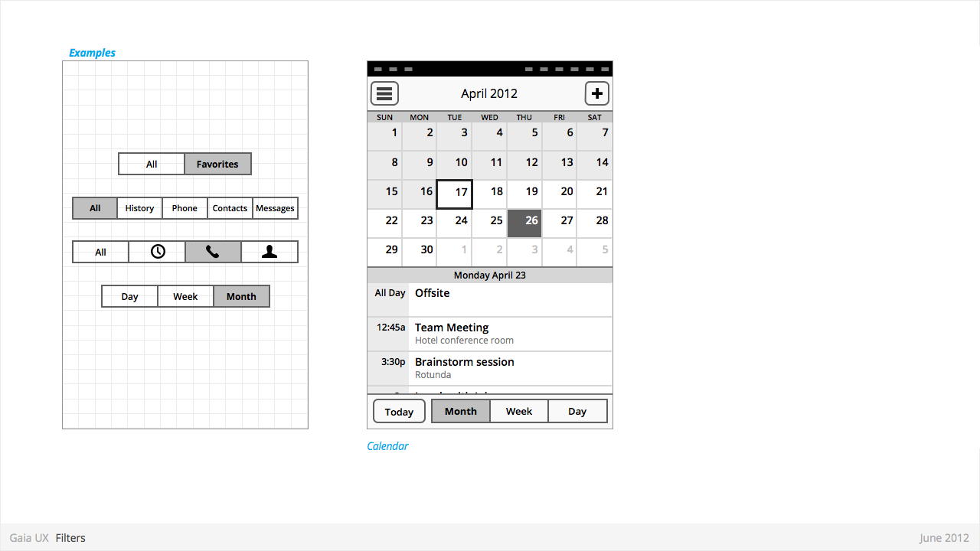Image resolution: width=980 pixels, height=551 pixels.
Task: Select the Messages filter tab
Action: click(275, 208)
